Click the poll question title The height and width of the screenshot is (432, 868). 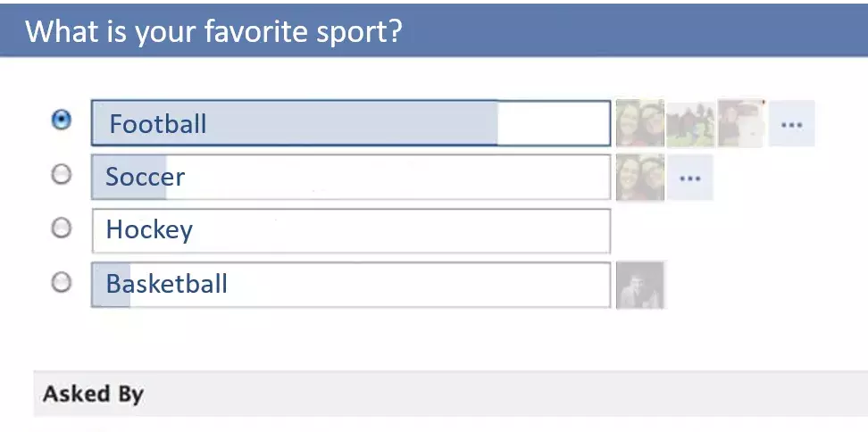tap(214, 32)
